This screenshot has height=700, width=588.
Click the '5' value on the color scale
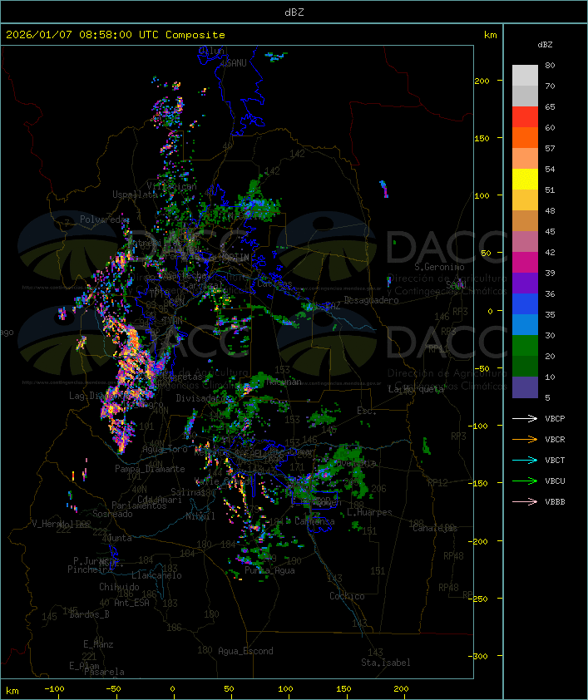coord(547,397)
